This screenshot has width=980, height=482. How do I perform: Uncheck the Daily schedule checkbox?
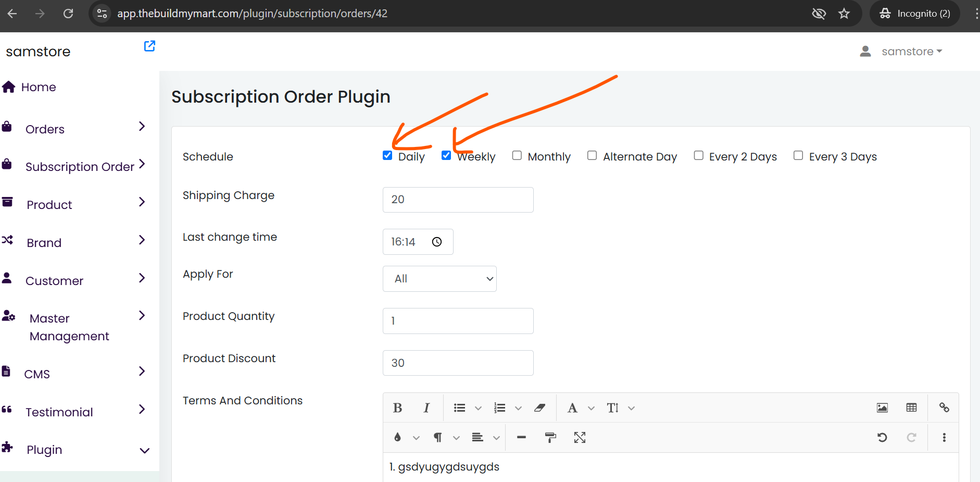387,155
